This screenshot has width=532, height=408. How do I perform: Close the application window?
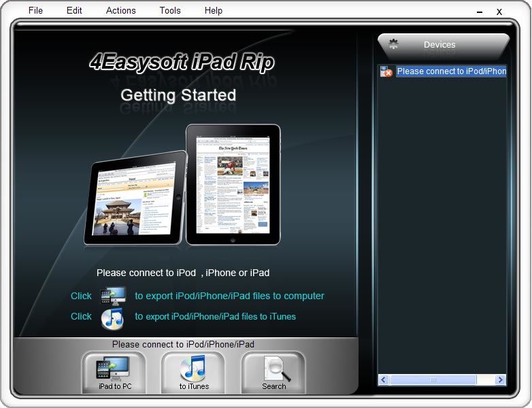[x=499, y=12]
